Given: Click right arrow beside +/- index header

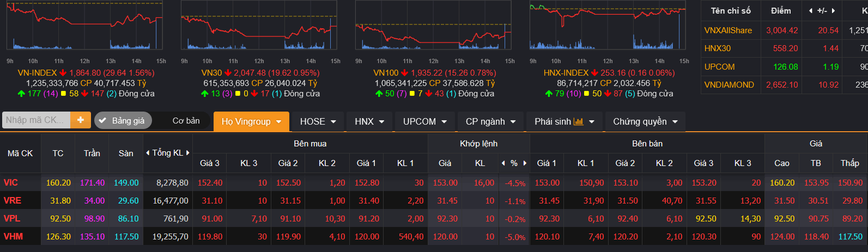Looking at the screenshot, I should tap(833, 11).
